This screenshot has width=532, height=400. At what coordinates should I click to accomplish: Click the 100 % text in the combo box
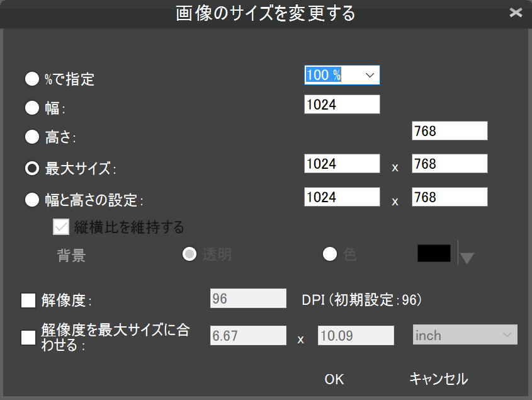pos(324,75)
